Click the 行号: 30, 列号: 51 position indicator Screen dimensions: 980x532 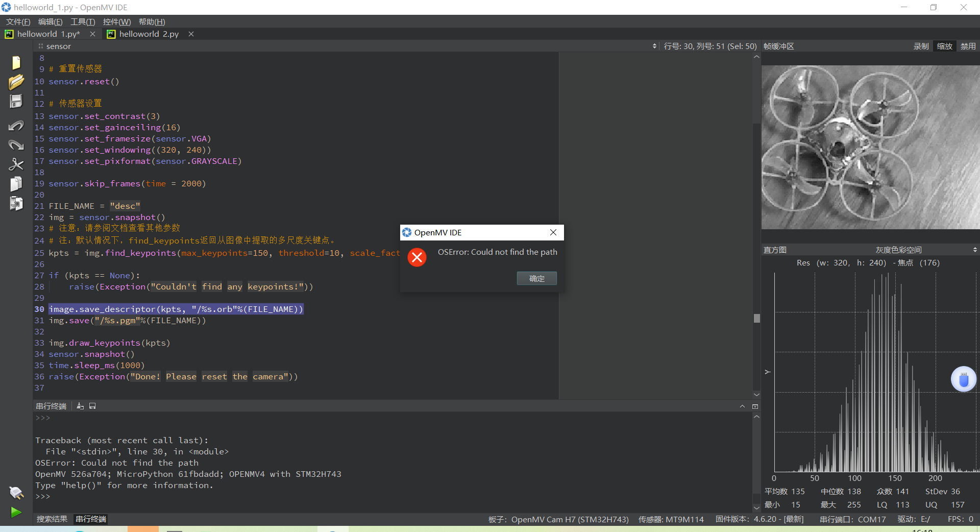coord(710,46)
